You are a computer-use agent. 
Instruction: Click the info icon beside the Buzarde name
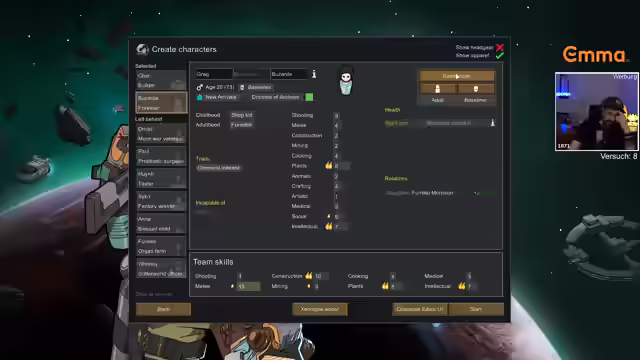[314, 74]
